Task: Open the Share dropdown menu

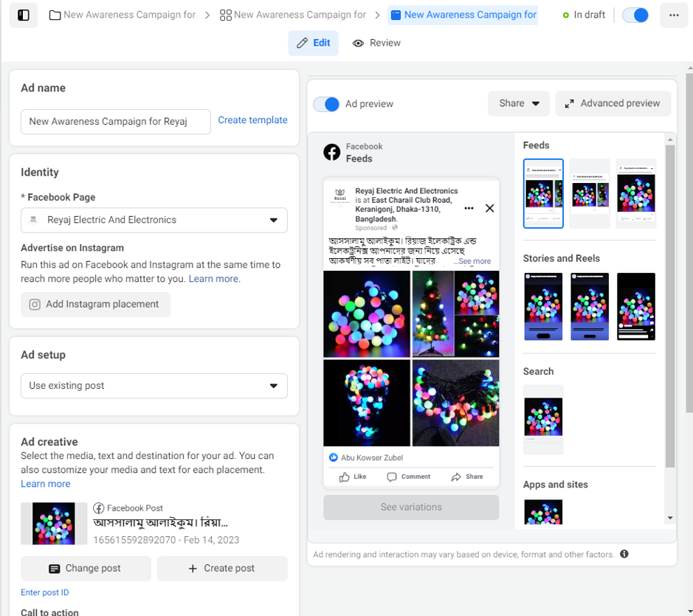Action: tap(518, 103)
